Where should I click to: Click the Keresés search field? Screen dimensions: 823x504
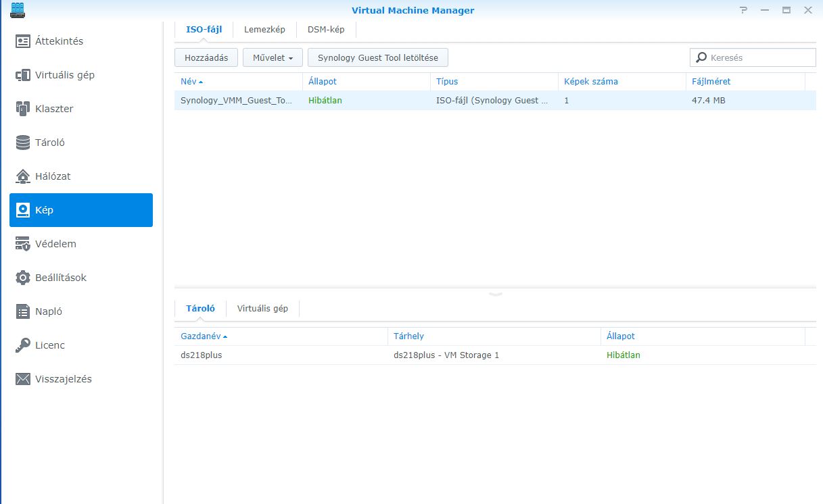759,58
